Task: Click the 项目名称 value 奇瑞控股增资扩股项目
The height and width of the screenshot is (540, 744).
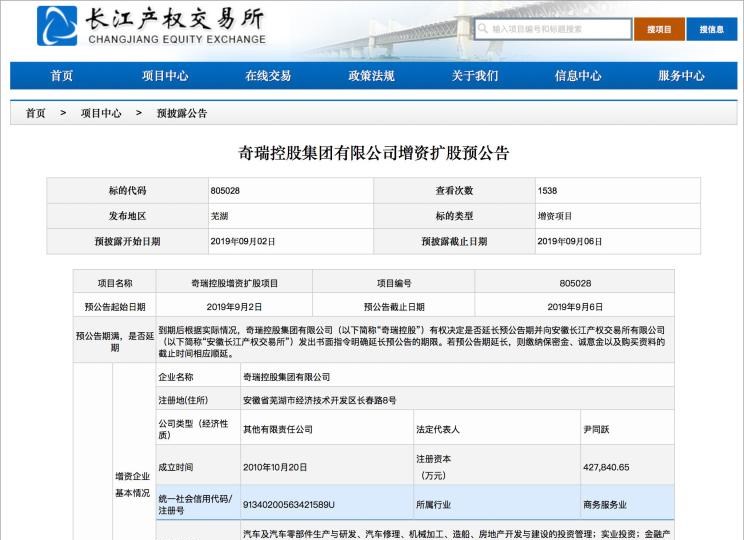Action: [234, 283]
